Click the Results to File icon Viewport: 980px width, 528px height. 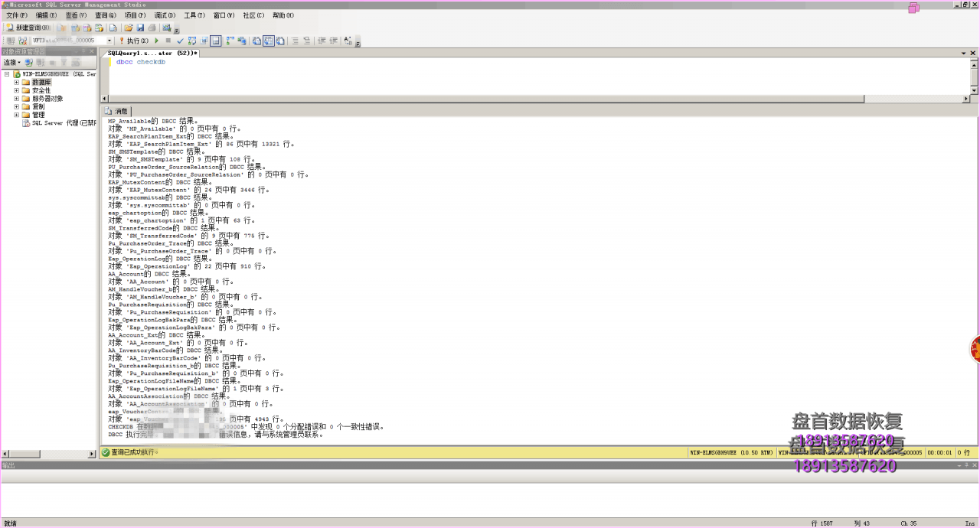(x=280, y=41)
